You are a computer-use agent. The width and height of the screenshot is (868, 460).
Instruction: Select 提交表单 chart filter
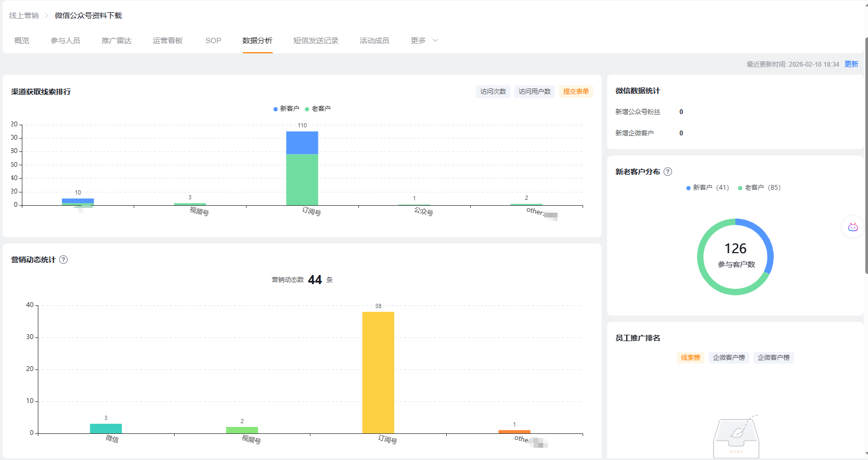pos(576,92)
